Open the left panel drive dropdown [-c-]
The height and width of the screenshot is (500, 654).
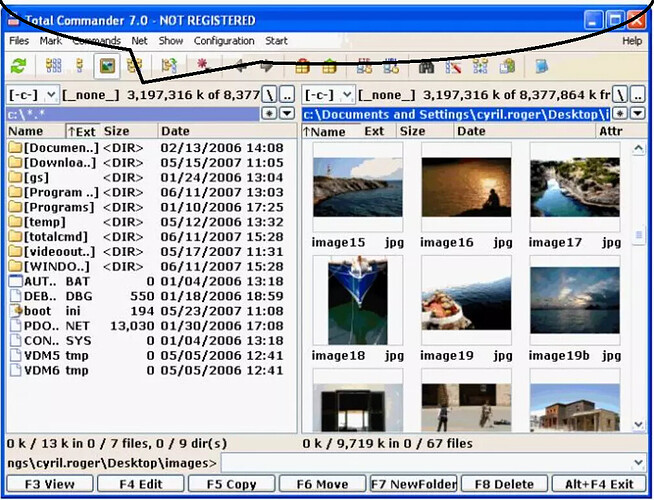point(49,94)
